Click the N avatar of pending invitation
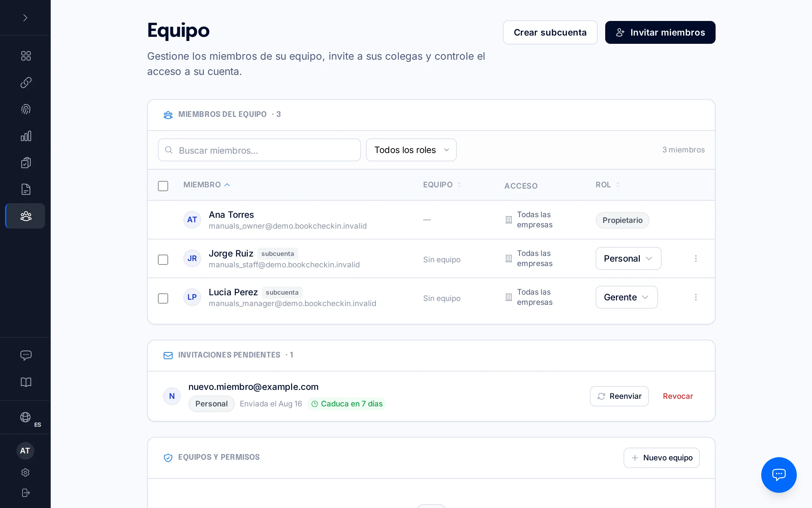Screen dimensions: 812x508 (172, 396)
